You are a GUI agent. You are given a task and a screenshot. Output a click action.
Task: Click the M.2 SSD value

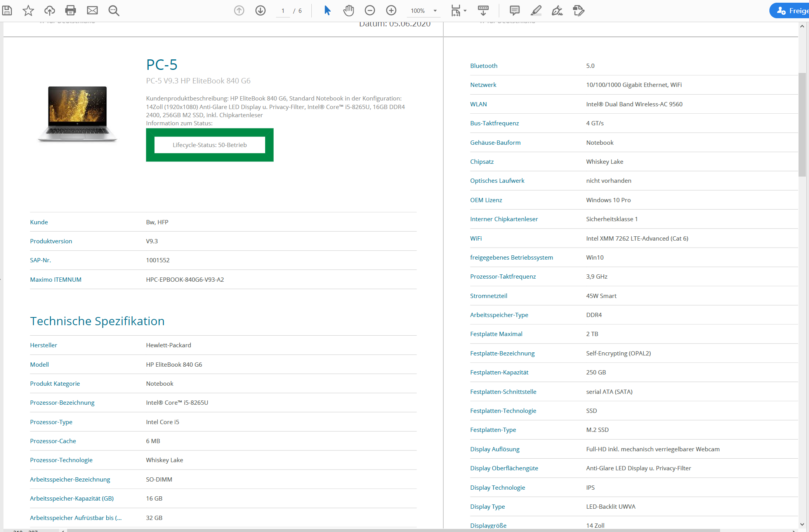(597, 430)
